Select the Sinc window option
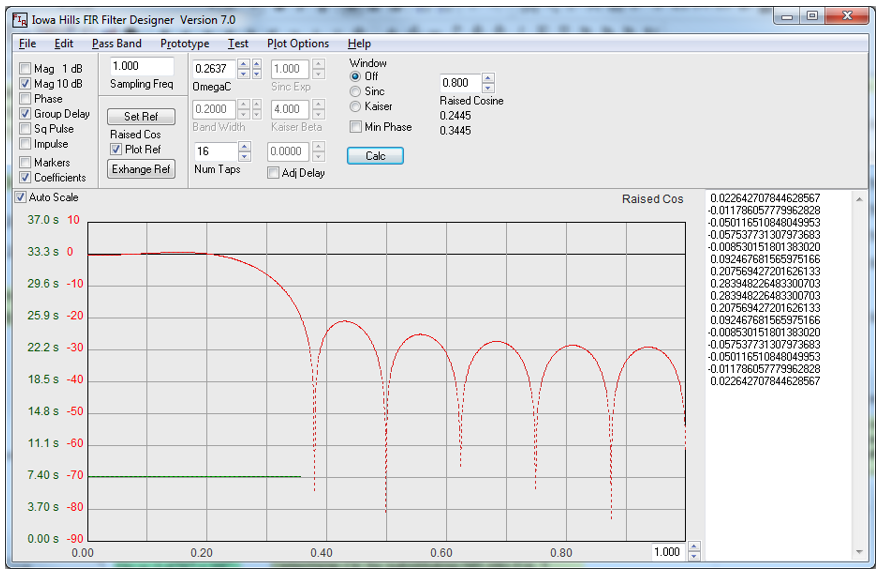Viewport: 881px width, 573px height. click(x=355, y=92)
